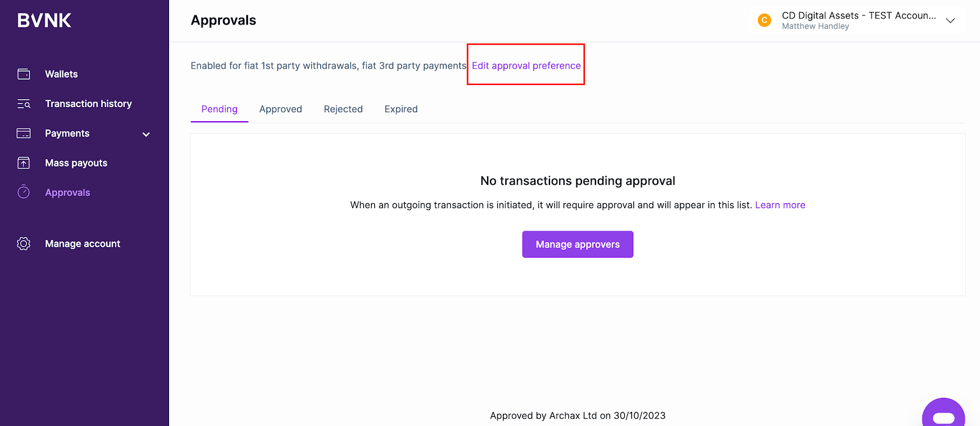Screen dimensions: 980x426
Task: Open Manage account via the gear icon
Action: click(x=23, y=243)
